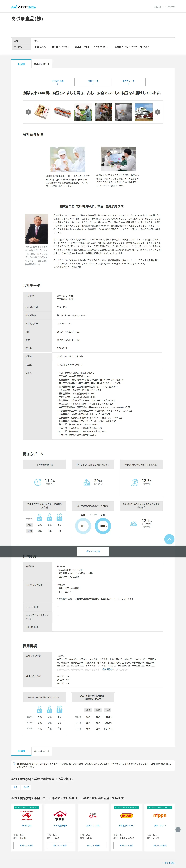Register 江崎グリコ(株) to consideration list
Screen dimensions: 186x868
tap(93, 845)
